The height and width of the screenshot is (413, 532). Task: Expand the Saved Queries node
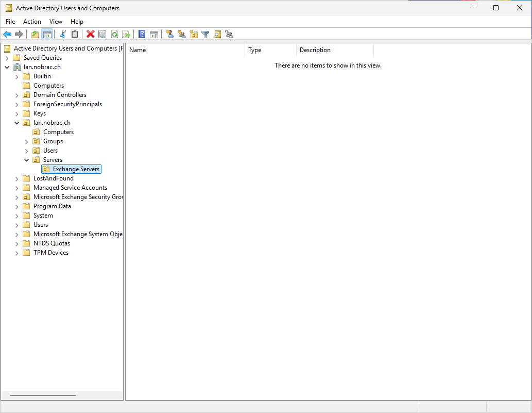[7, 58]
